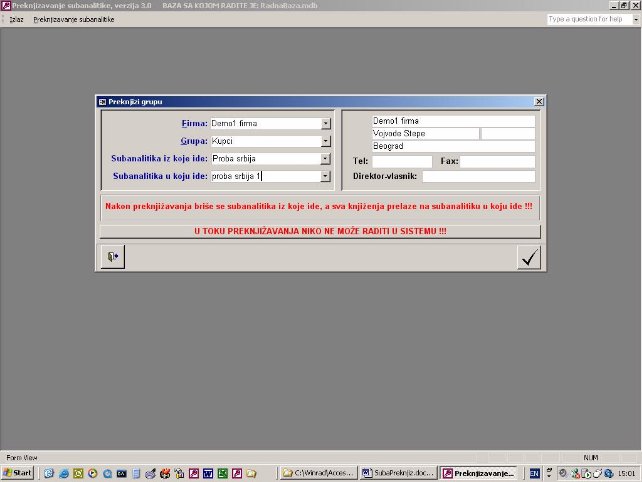Click the Direktor-vlasnik text field

(x=478, y=177)
